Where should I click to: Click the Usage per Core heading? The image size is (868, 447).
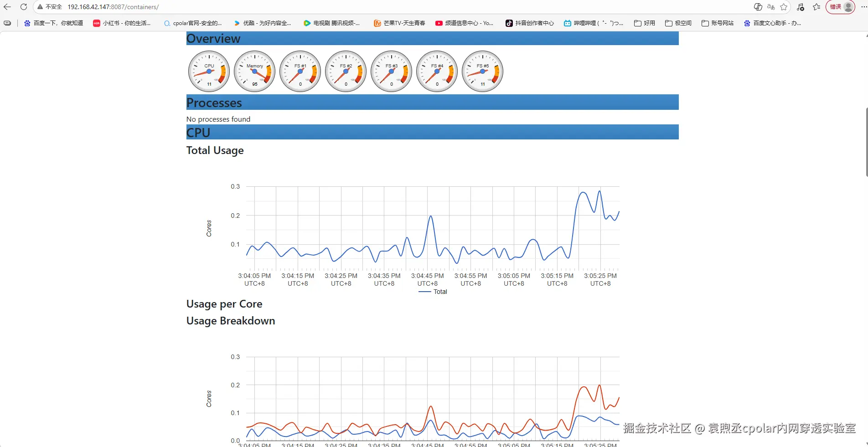[x=224, y=304]
